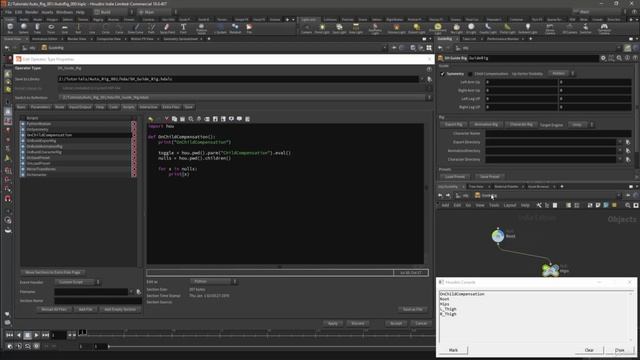Click the Load Preset button

[x=455, y=177]
